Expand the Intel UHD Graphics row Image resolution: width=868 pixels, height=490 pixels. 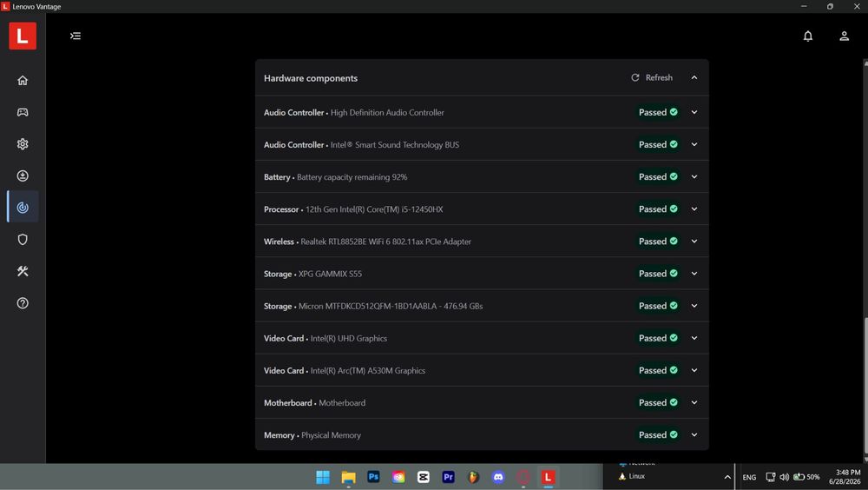[694, 338]
